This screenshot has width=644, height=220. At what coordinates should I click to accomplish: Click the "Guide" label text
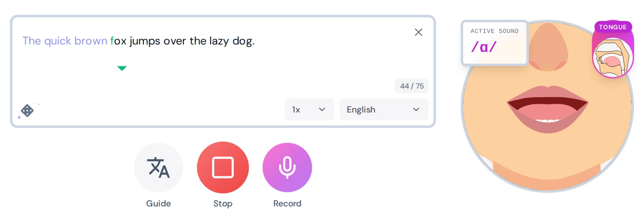point(159,204)
